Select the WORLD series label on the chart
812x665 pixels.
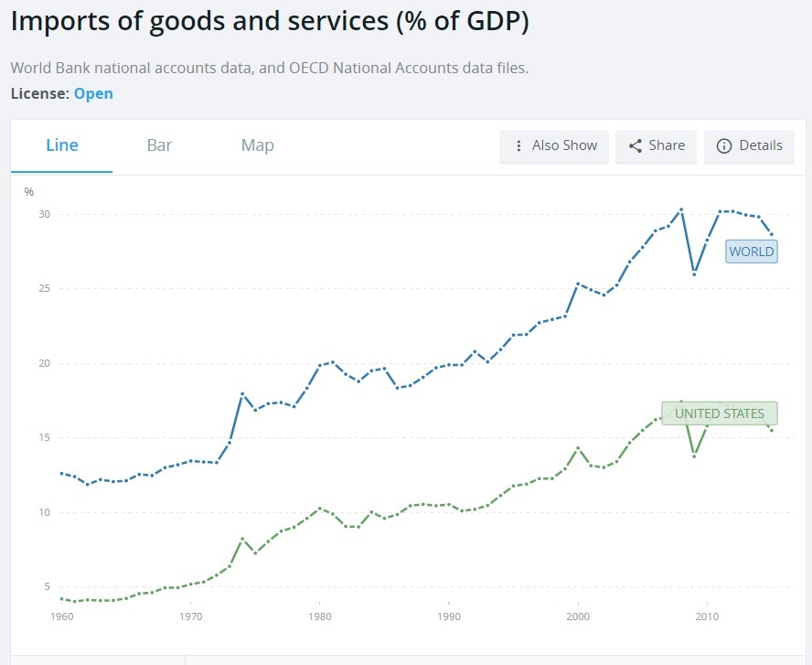(x=752, y=251)
